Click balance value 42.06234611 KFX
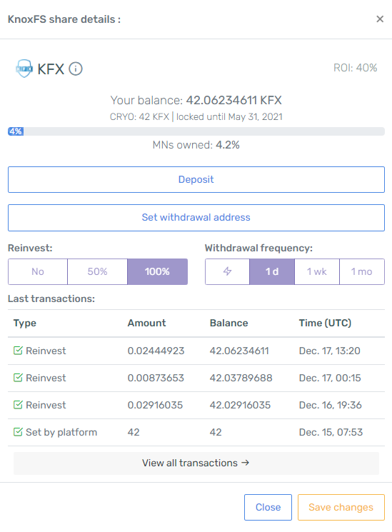Viewport: 392px width, 532px height. click(x=234, y=101)
